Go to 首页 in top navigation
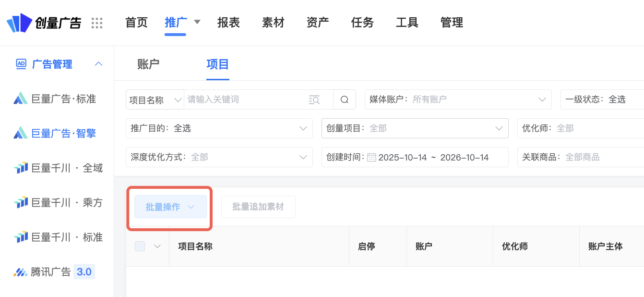This screenshot has width=644, height=297. coord(136,22)
